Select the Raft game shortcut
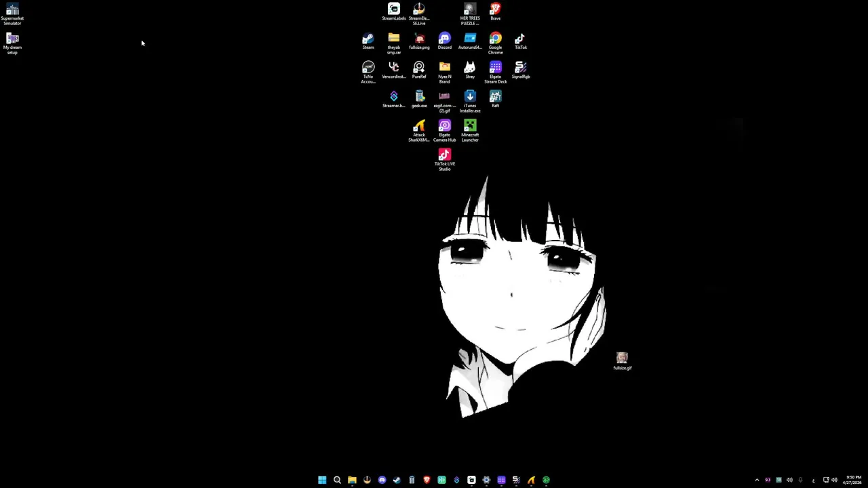868x488 pixels. 496,100
